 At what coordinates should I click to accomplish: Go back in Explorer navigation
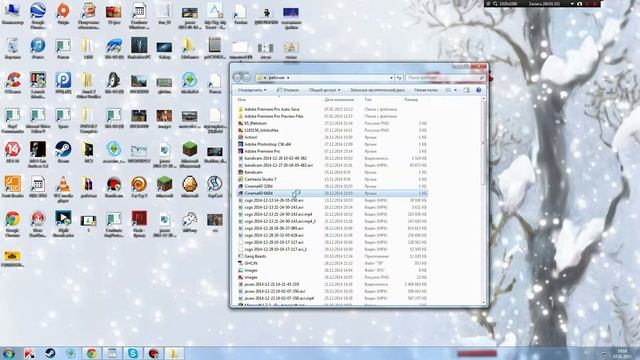[237, 77]
